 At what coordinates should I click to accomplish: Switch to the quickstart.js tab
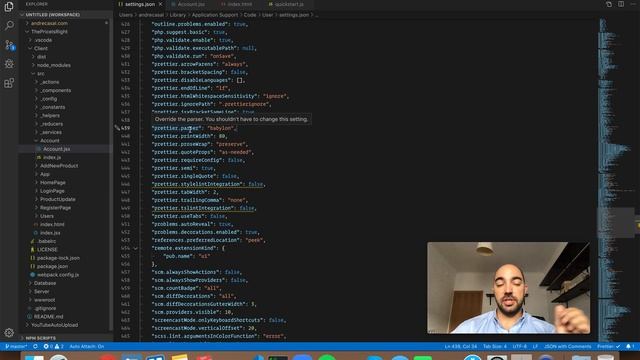click(x=289, y=4)
